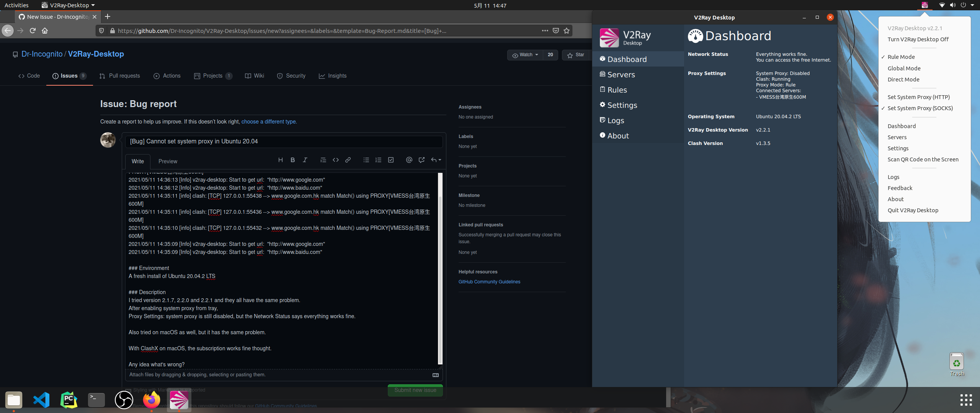
Task: Open the Firefox more-options menu
Action: pos(545,31)
